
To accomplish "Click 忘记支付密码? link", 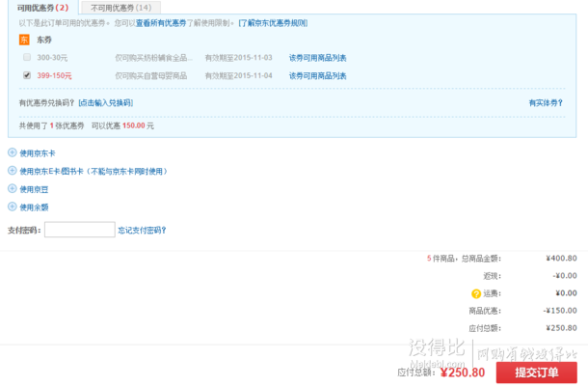I will click(x=142, y=231).
